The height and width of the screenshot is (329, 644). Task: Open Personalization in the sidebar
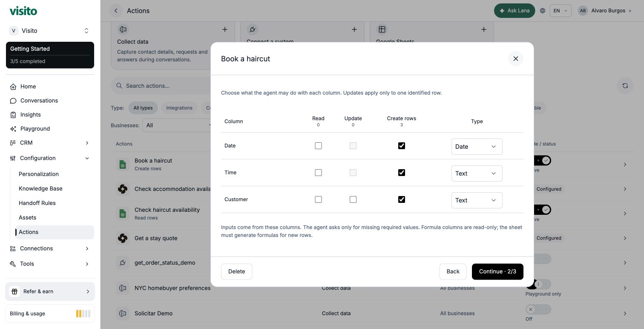pyautogui.click(x=39, y=174)
